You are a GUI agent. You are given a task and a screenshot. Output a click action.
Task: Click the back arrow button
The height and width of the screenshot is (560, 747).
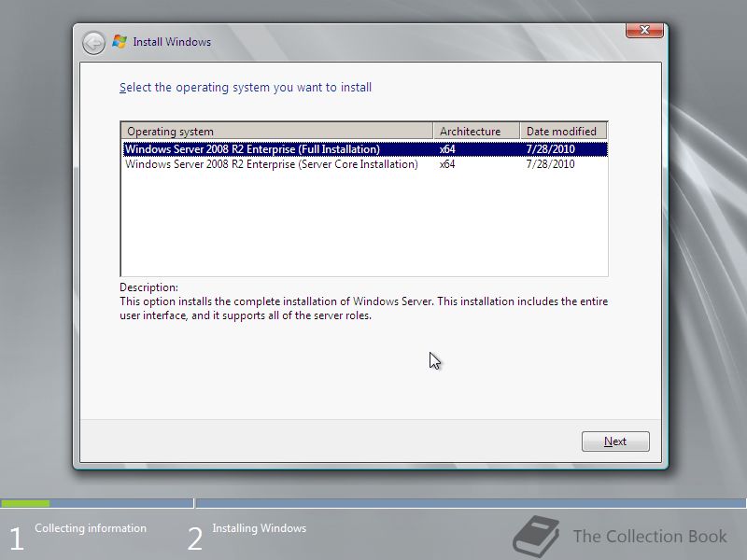pos(93,43)
